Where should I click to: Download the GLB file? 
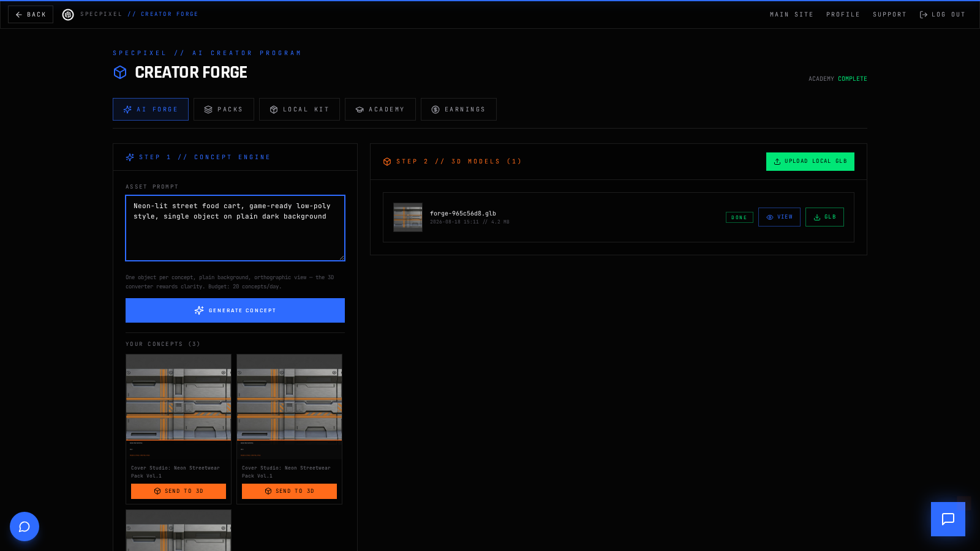[x=824, y=217]
